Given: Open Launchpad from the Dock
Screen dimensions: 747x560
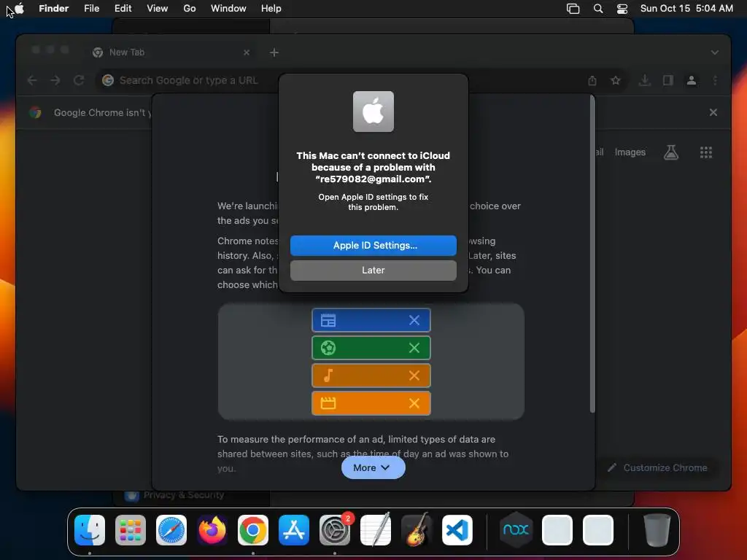Looking at the screenshot, I should point(131,530).
